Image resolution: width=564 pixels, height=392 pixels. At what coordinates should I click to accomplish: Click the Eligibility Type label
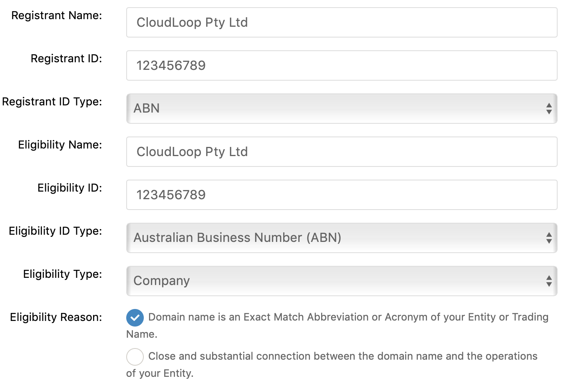pos(63,274)
